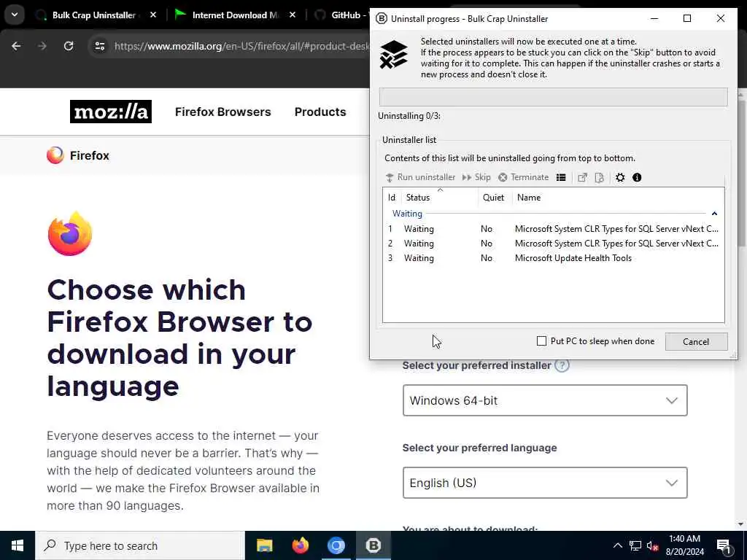
Task: Close the Internet Download Manager tab
Action: (293, 15)
